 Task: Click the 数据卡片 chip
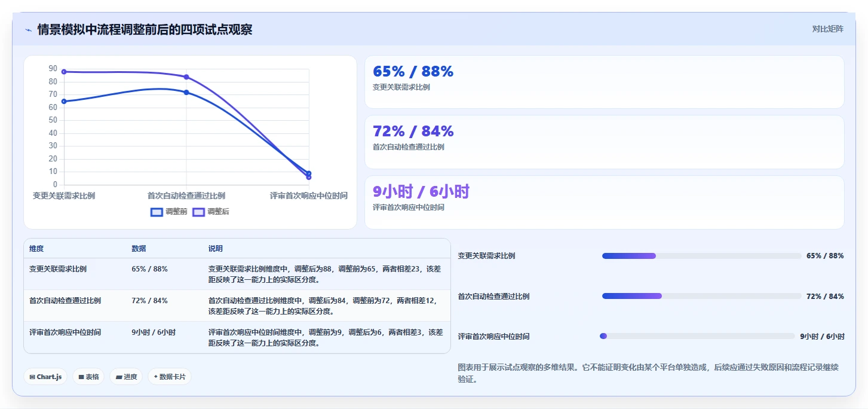170,377
